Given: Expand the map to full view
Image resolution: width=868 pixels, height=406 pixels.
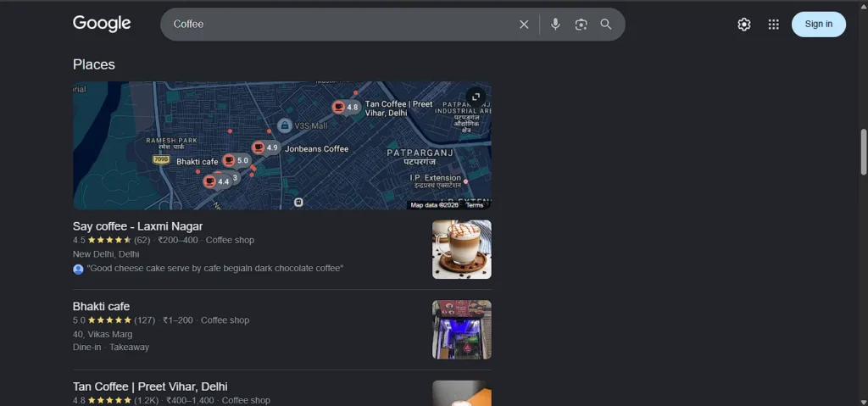Looking at the screenshot, I should click(x=476, y=97).
